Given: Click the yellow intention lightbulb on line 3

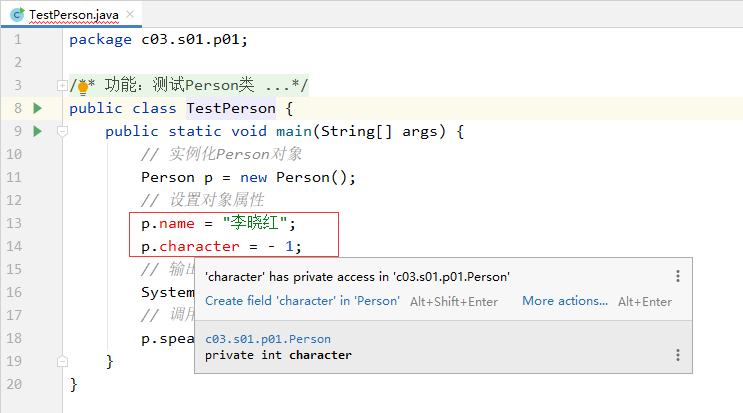Looking at the screenshot, I should [x=83, y=87].
